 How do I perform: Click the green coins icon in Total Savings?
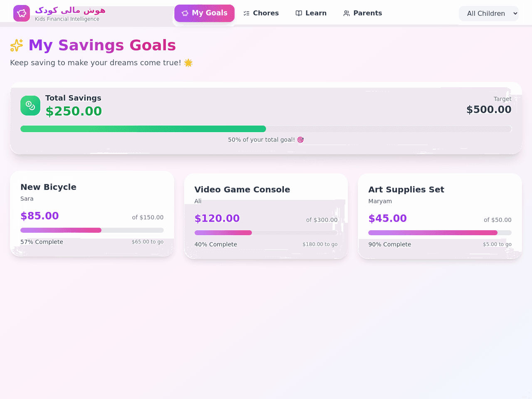pyautogui.click(x=30, y=106)
